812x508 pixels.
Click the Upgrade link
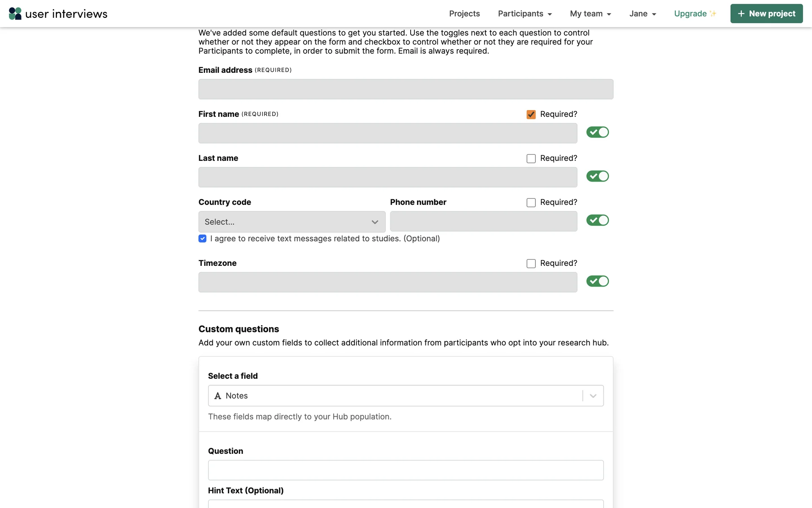690,14
